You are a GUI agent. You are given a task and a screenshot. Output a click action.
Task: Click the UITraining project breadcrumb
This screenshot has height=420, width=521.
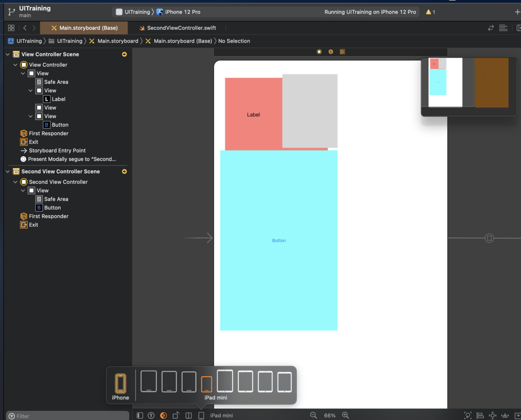tap(25, 41)
